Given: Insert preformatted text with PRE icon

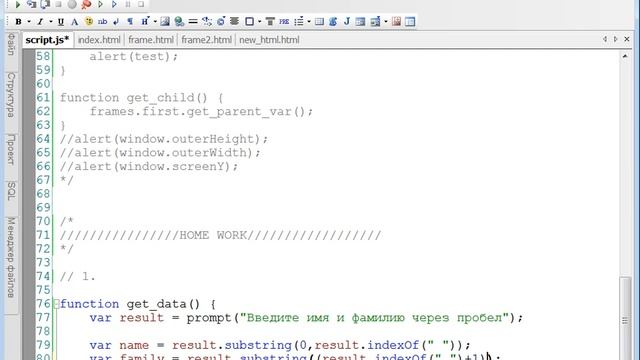Looking at the screenshot, I should click(284, 22).
